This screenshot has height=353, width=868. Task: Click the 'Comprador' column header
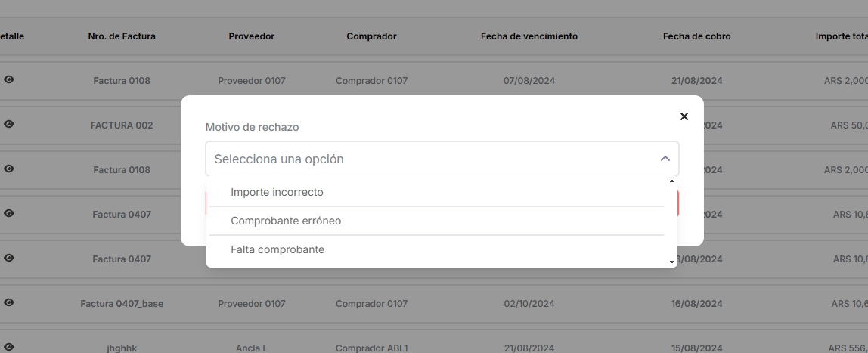pos(371,36)
